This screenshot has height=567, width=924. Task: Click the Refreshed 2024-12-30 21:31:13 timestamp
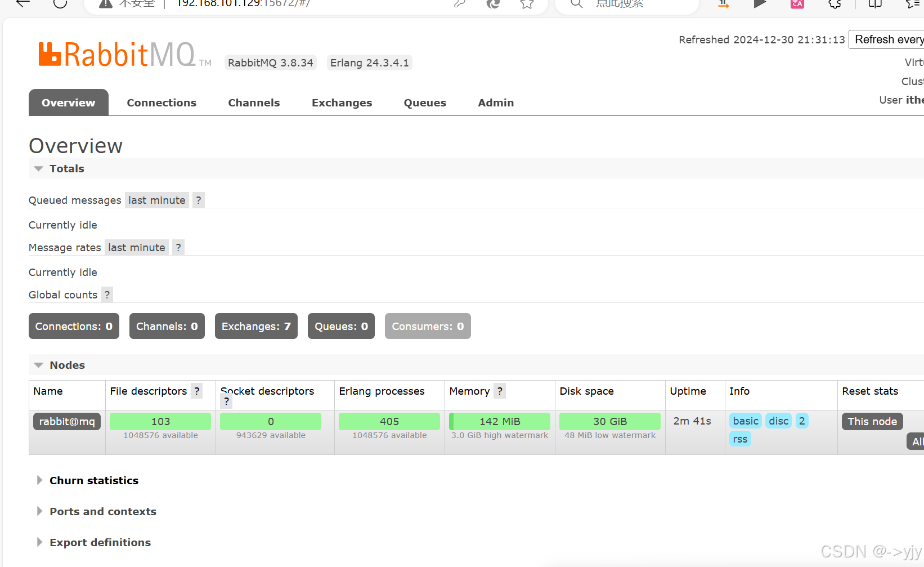(x=762, y=40)
